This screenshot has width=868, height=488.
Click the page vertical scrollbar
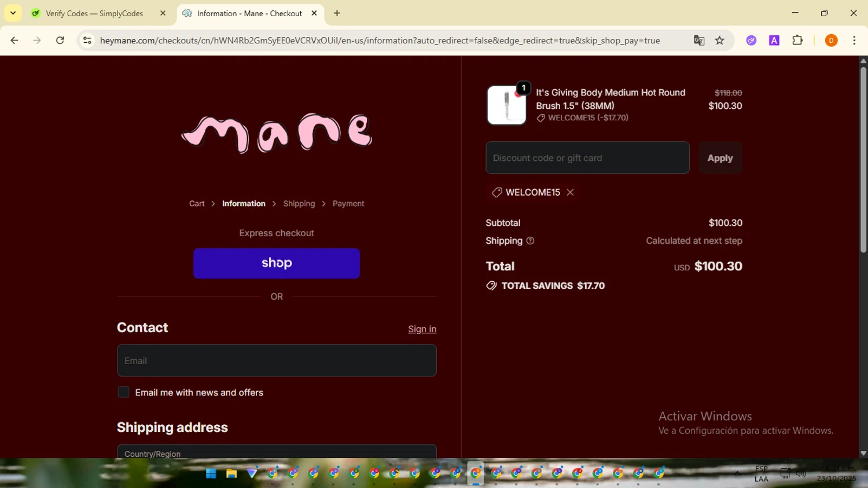tap(863, 159)
